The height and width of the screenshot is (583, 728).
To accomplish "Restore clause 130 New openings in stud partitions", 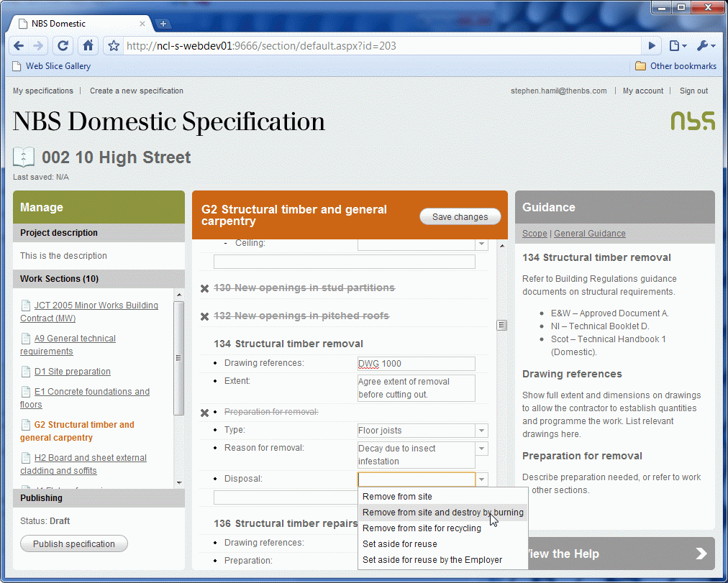I will (204, 288).
